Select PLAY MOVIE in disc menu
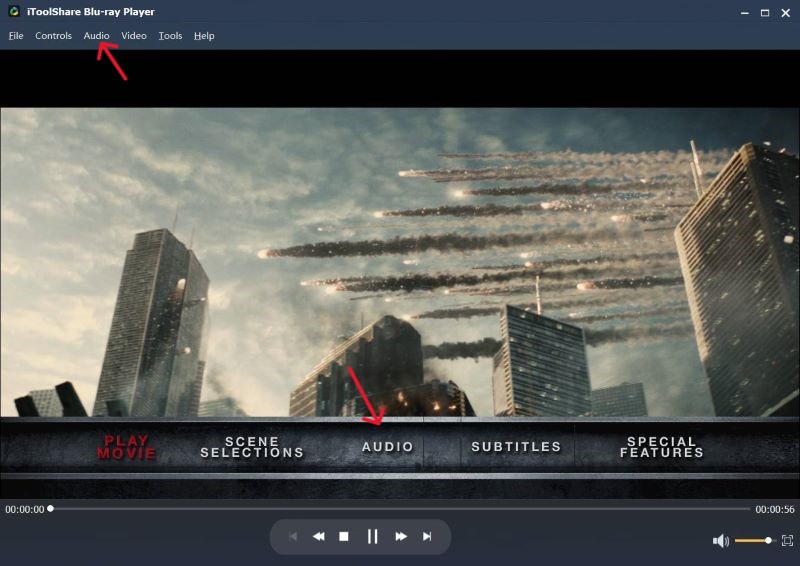This screenshot has width=800, height=566. click(x=126, y=447)
